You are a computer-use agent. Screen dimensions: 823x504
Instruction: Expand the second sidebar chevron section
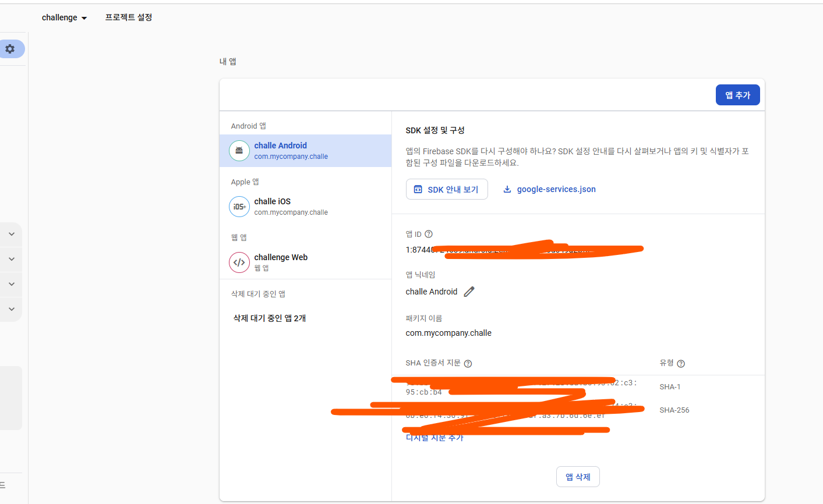pos(12,259)
